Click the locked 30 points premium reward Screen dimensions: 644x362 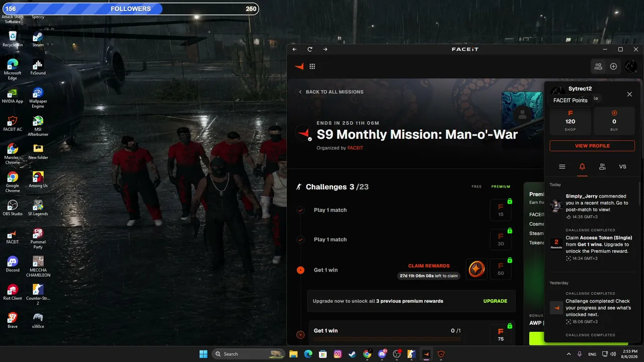[x=501, y=240]
